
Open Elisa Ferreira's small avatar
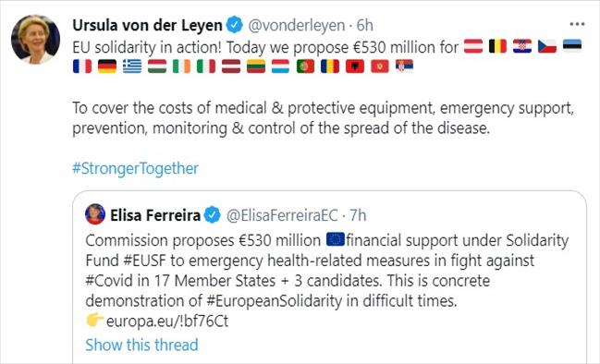pyautogui.click(x=95, y=214)
